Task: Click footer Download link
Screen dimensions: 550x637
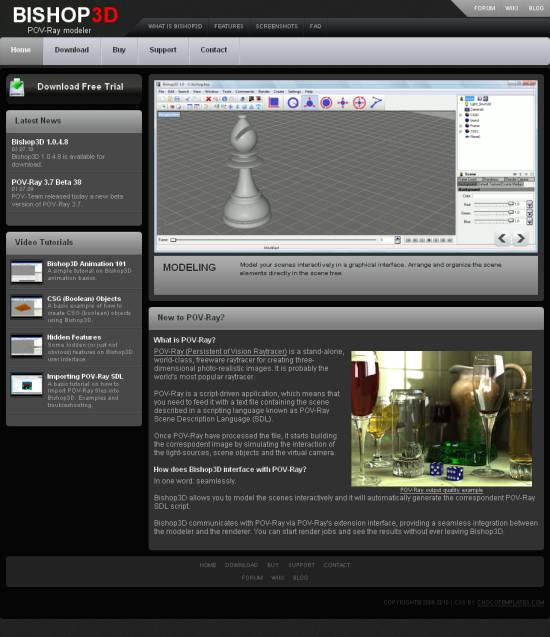Action: point(242,565)
